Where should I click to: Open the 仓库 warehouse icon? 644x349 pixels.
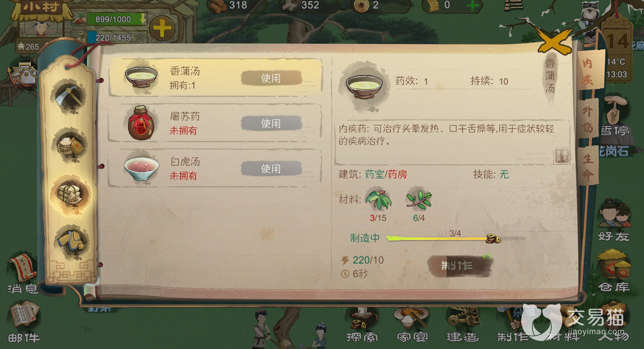(x=614, y=270)
